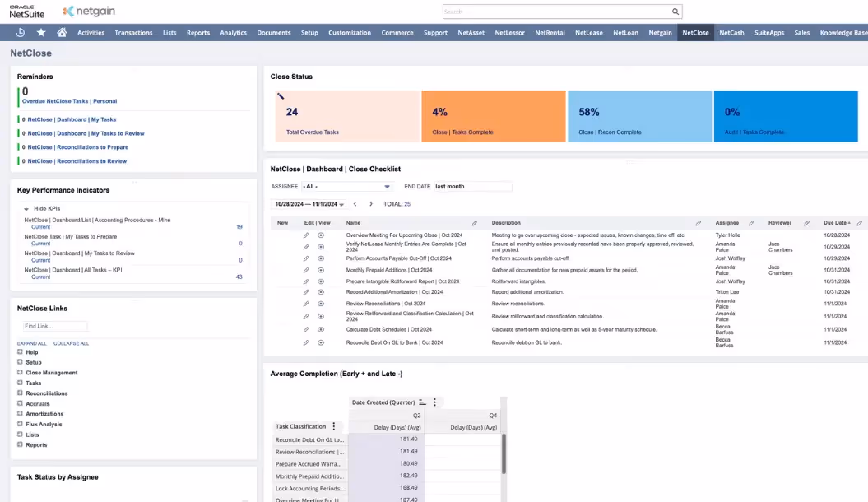Click in the global Search field
Screen dimensions: 868x502
[556, 12]
